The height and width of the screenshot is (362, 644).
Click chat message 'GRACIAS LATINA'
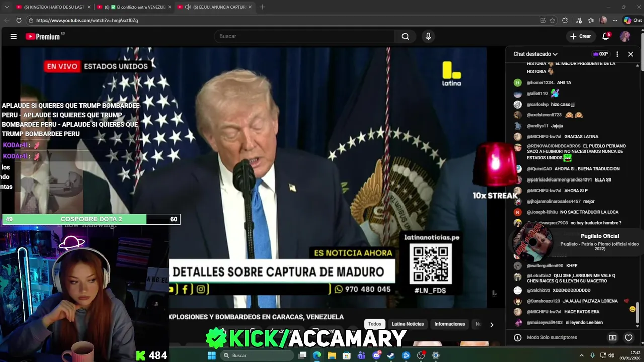coord(581,136)
